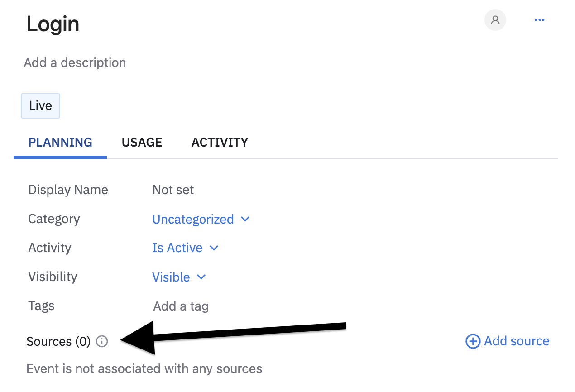Click the Add a description field

coord(75,62)
